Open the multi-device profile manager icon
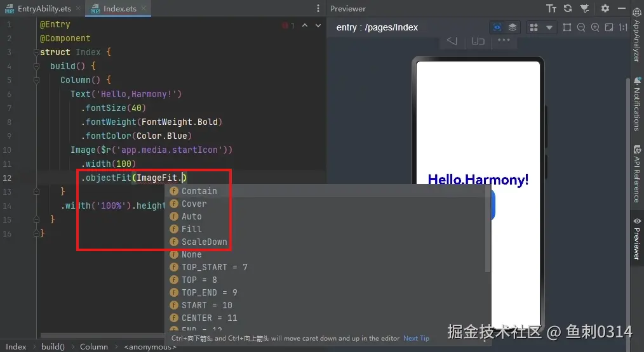644x352 pixels. (x=533, y=27)
